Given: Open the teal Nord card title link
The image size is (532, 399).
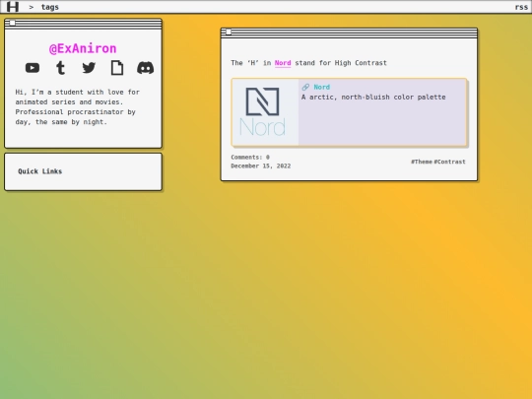Looking at the screenshot, I should click(x=321, y=88).
